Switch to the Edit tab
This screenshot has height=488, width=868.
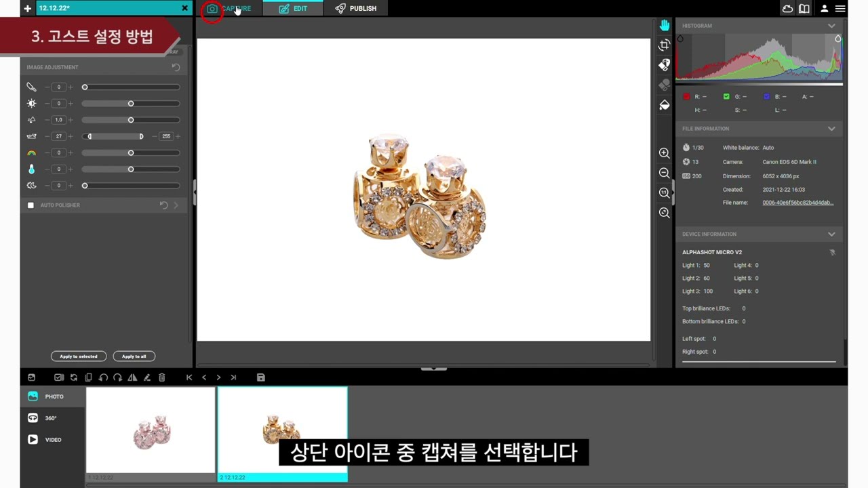(x=293, y=8)
